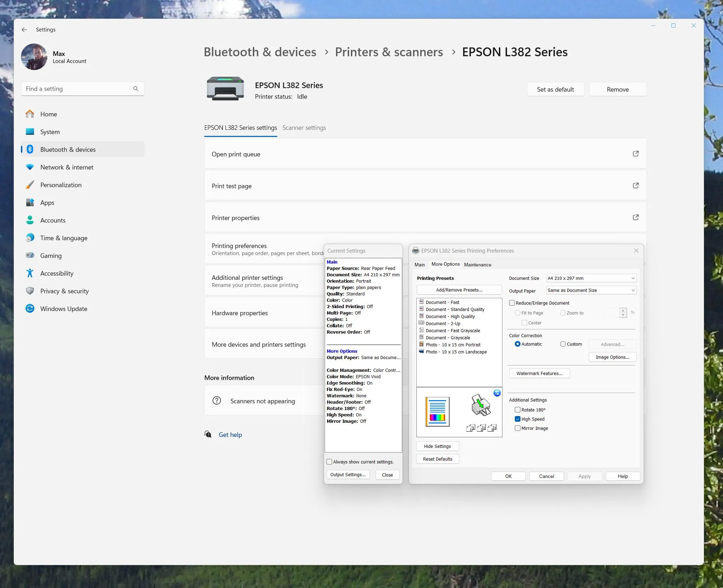The image size is (723, 588).
Task: Click OK in Printing Preferences
Action: click(x=508, y=476)
